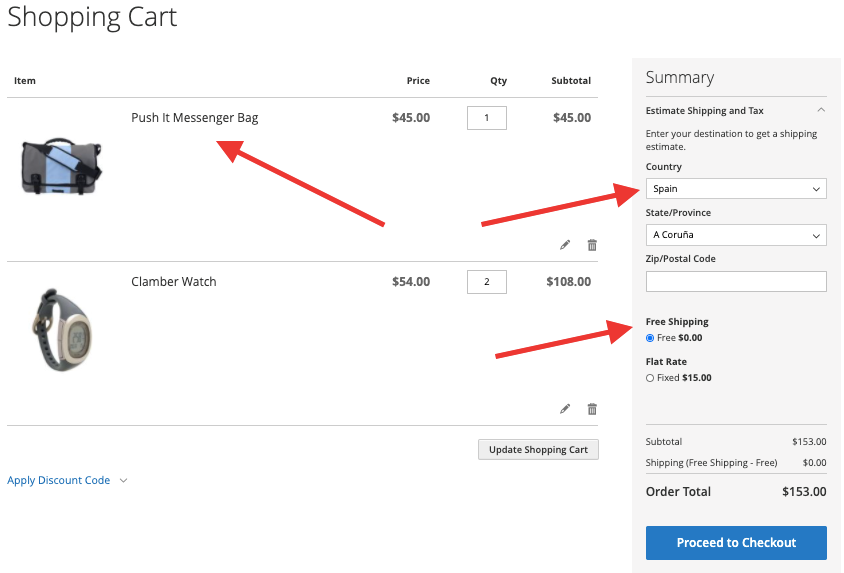Image resolution: width=844 pixels, height=573 pixels.
Task: Remove Push It Messenger Bag with trash icon
Action: point(592,245)
